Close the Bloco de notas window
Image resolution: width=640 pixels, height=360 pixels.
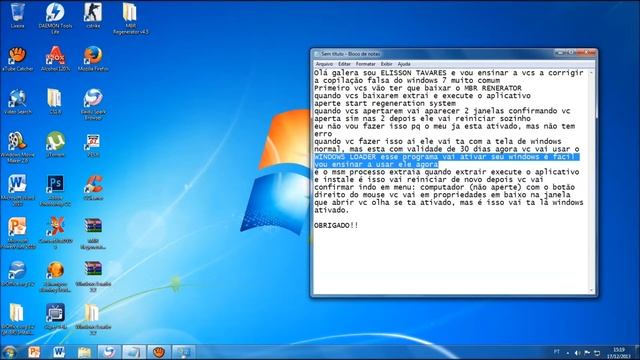pyautogui.click(x=586, y=53)
